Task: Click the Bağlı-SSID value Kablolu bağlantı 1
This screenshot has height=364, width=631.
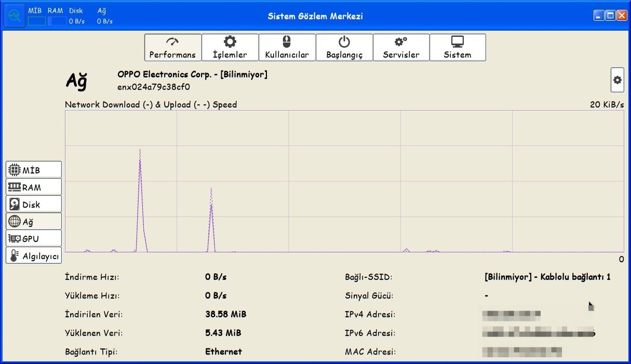Action: click(x=547, y=277)
